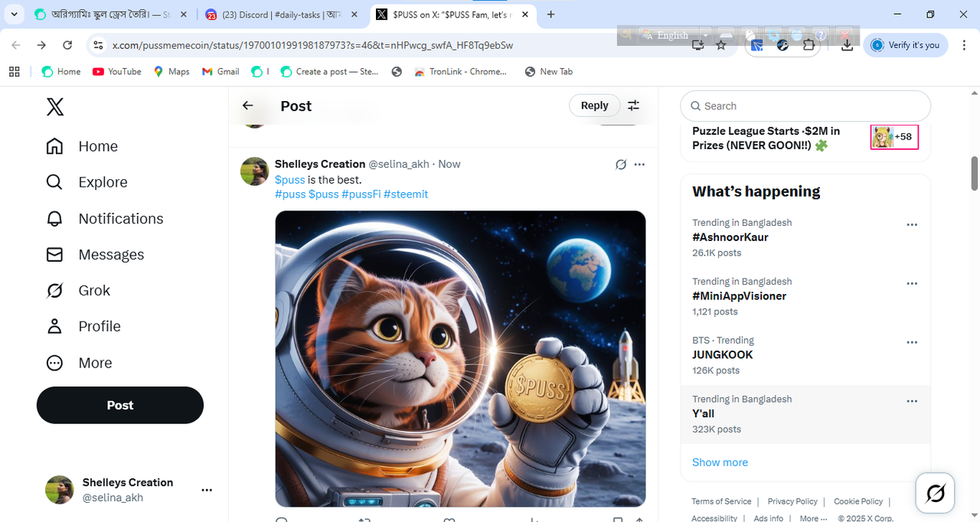
Task: Go to Home in the X sidebar
Action: coord(82,146)
